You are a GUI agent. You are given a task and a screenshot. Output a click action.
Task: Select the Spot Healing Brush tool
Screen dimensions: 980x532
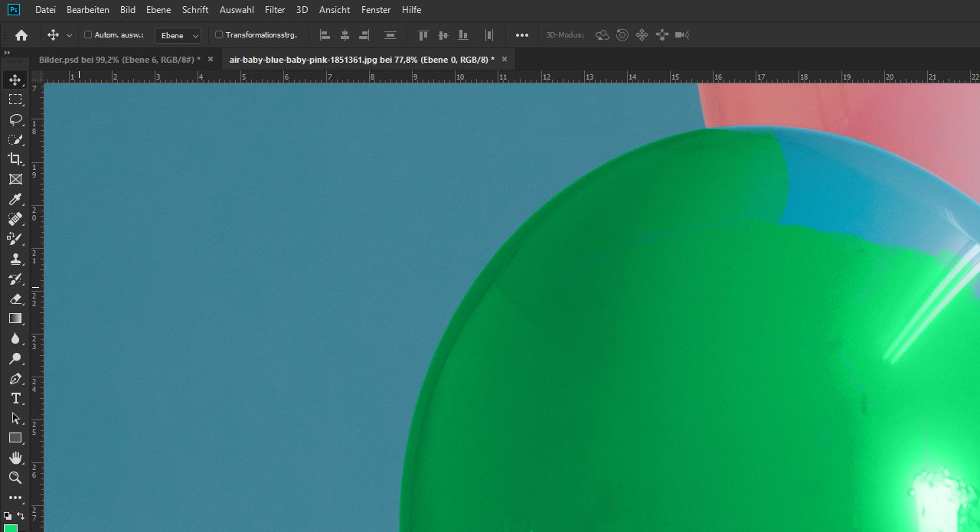(x=15, y=219)
